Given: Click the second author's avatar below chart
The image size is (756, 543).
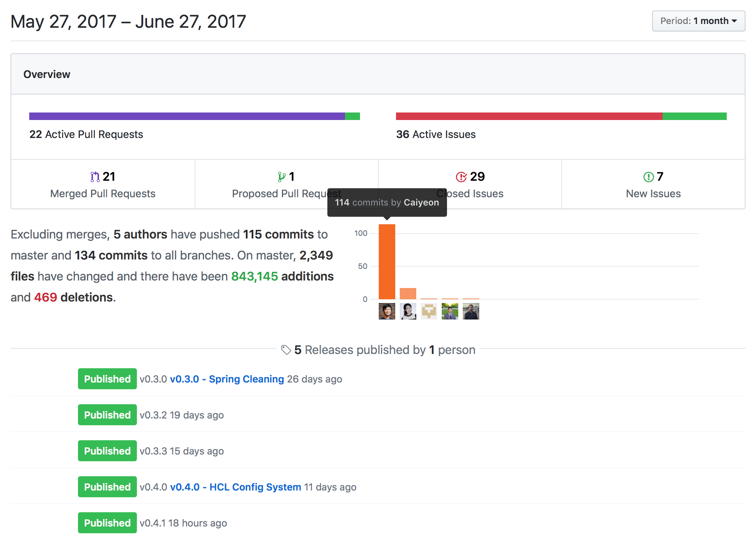Looking at the screenshot, I should [x=408, y=311].
